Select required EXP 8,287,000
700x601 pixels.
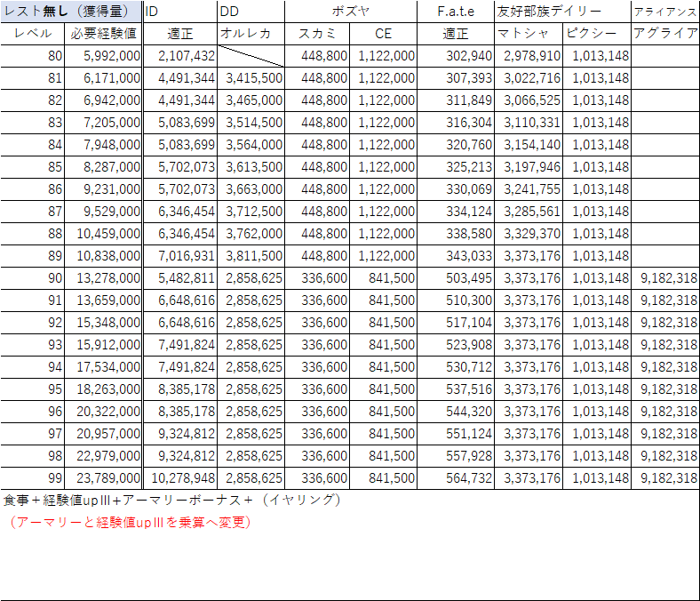tap(103, 167)
